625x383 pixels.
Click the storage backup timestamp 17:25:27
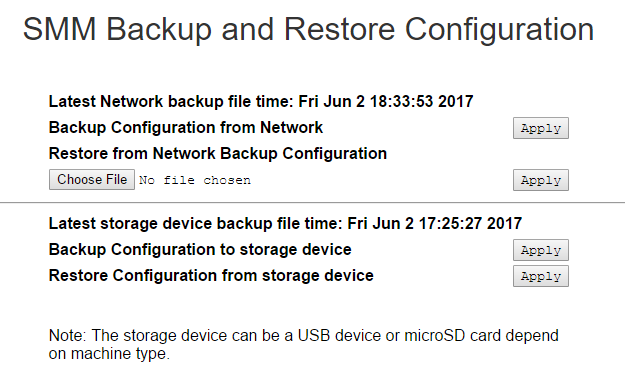pyautogui.click(x=450, y=224)
